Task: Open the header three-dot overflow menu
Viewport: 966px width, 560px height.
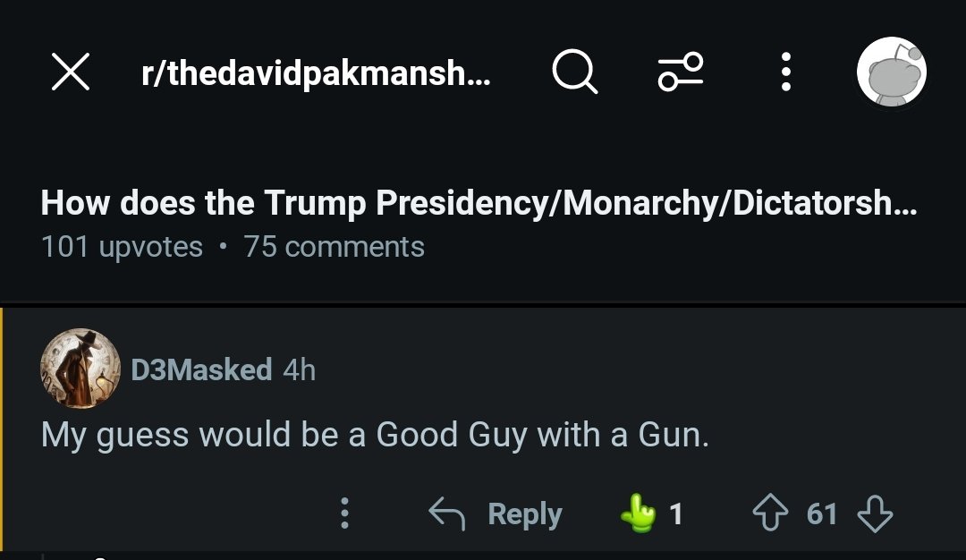Action: (785, 72)
